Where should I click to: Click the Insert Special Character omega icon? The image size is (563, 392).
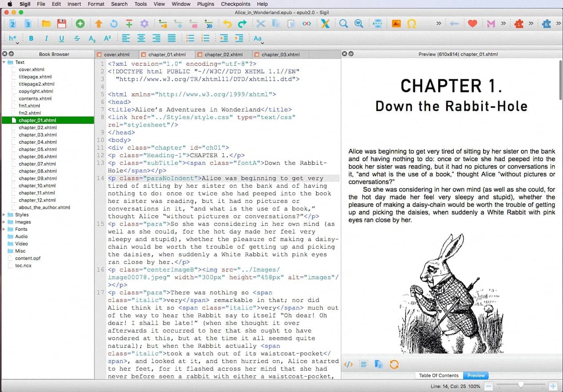(412, 24)
